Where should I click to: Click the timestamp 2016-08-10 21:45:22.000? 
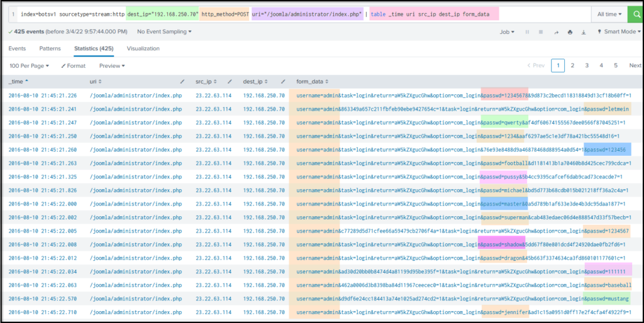43,204
